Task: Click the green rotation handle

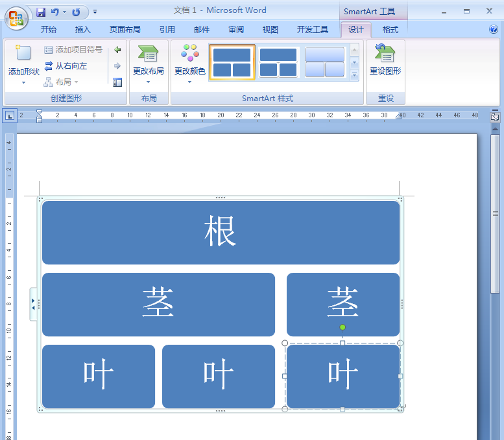Action: coord(342,327)
